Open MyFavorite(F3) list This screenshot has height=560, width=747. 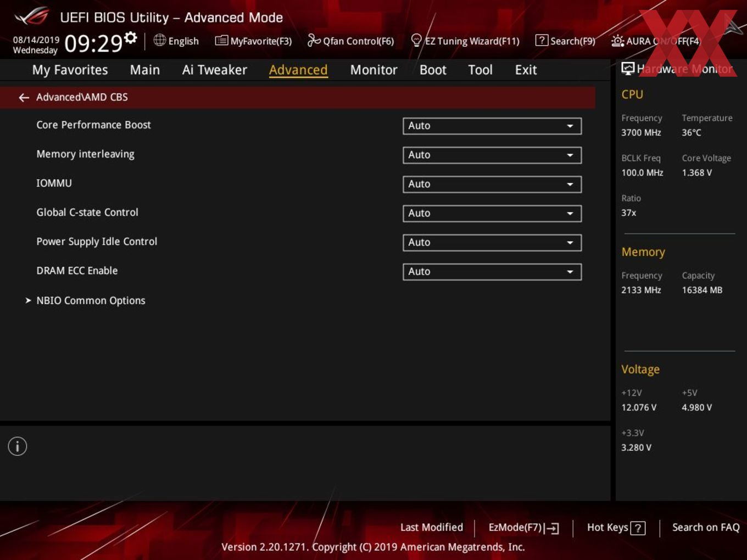(x=253, y=41)
